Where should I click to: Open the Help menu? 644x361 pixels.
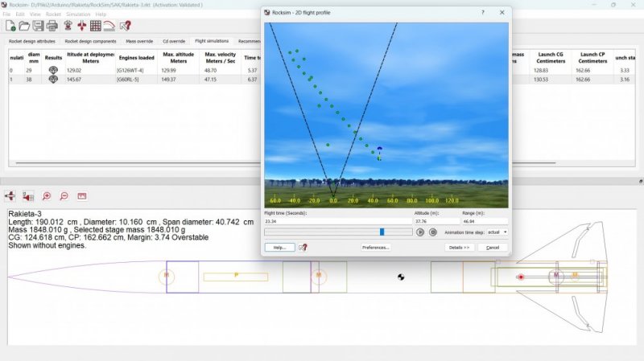pos(101,14)
